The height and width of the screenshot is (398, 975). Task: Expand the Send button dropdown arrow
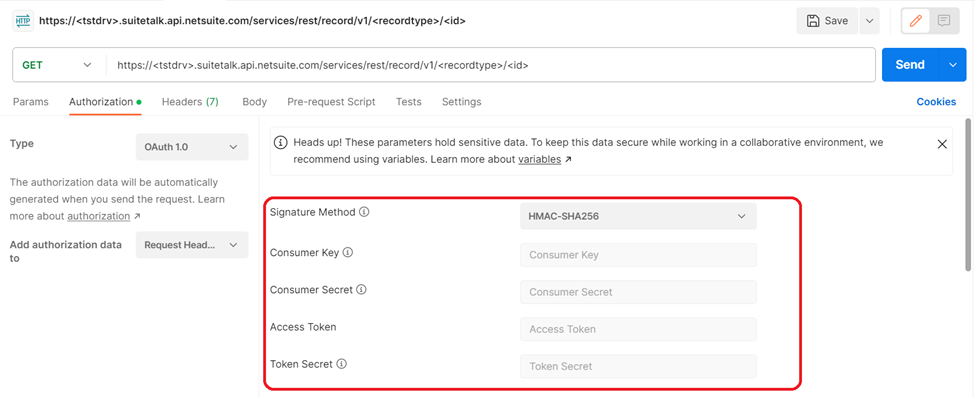click(951, 65)
